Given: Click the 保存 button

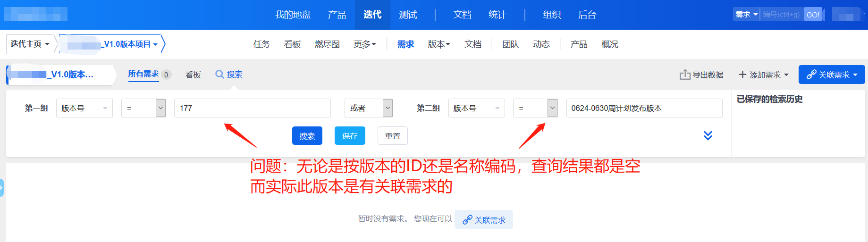Looking at the screenshot, I should (350, 136).
